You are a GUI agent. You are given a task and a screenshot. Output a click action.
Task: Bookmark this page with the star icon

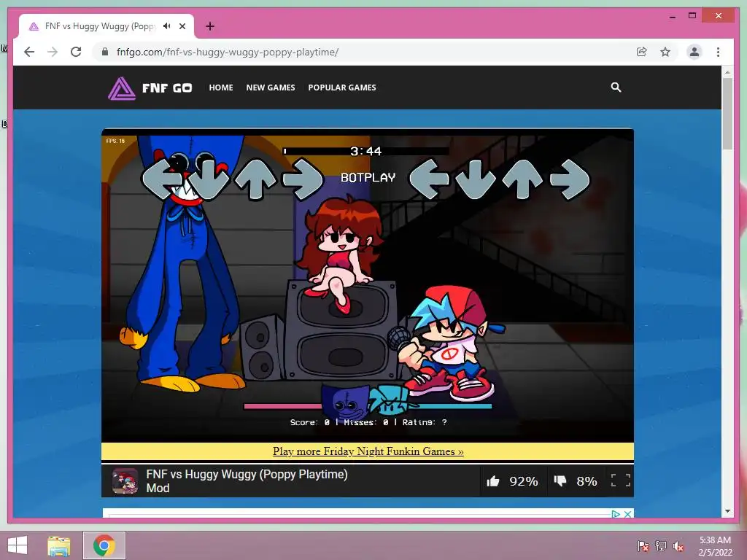pyautogui.click(x=665, y=52)
